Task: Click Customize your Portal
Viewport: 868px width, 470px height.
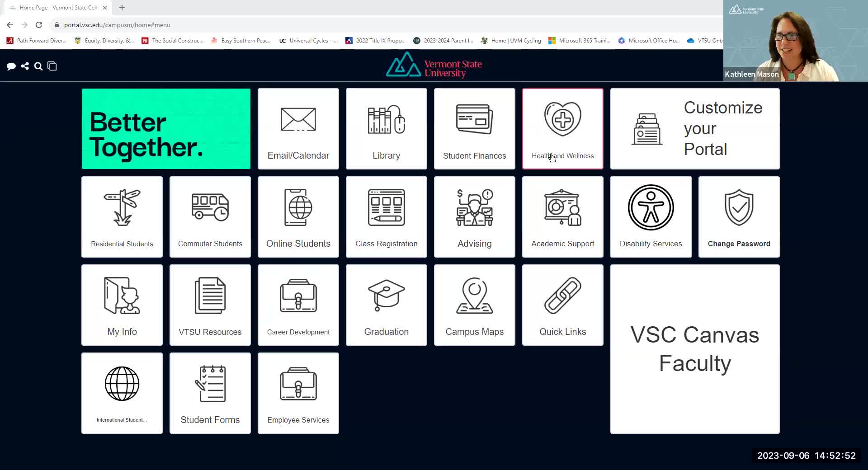Action: 694,129
